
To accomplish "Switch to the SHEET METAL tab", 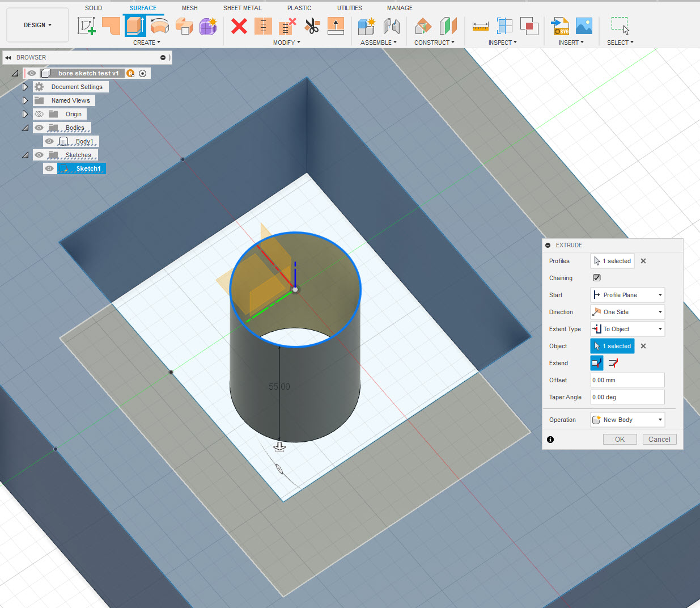I will point(243,8).
